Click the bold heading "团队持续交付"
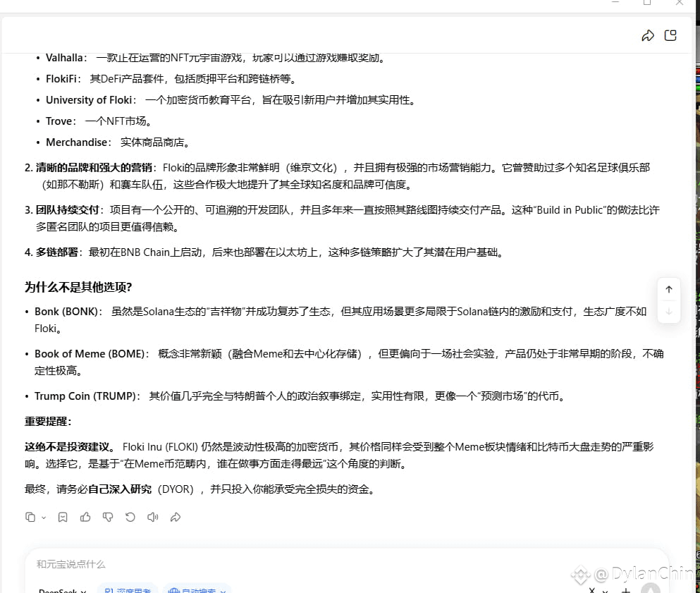700x593 pixels. coord(67,210)
